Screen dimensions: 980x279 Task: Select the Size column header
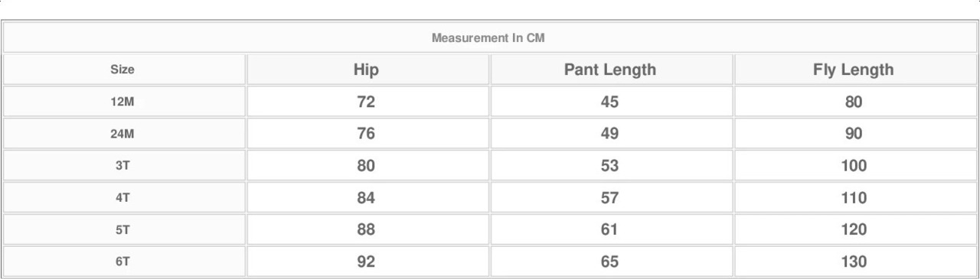click(122, 70)
